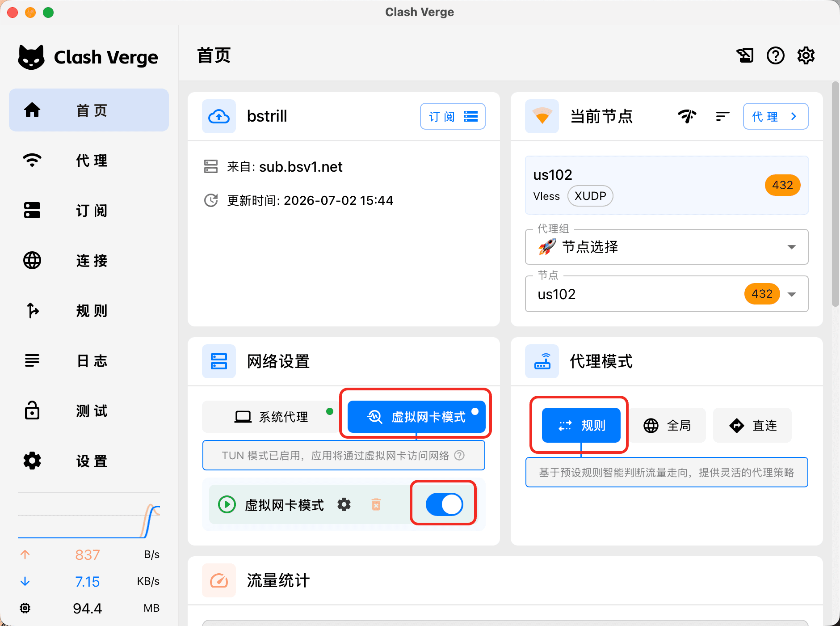Click the 代理模式 router icon
Viewport: 840px width, 626px height.
click(x=542, y=361)
